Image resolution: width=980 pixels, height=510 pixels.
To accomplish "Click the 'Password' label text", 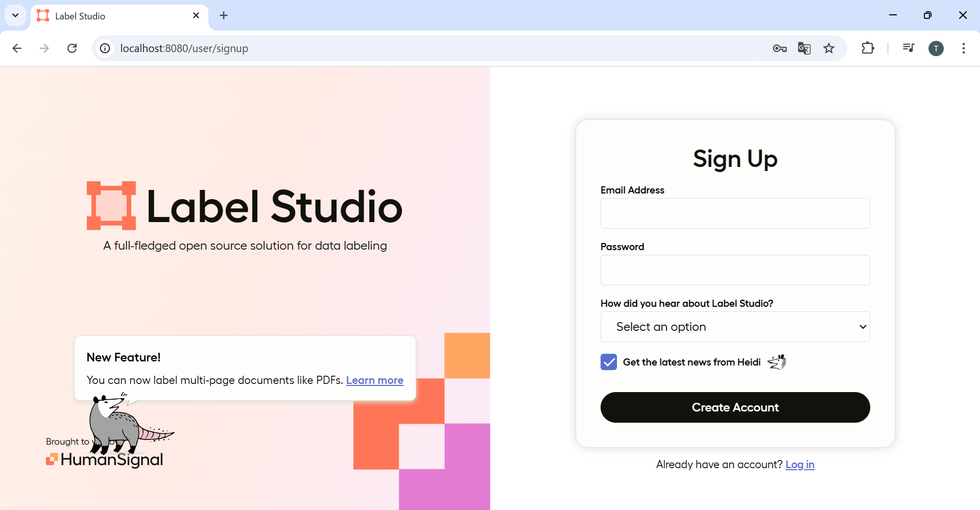I will tap(622, 247).
